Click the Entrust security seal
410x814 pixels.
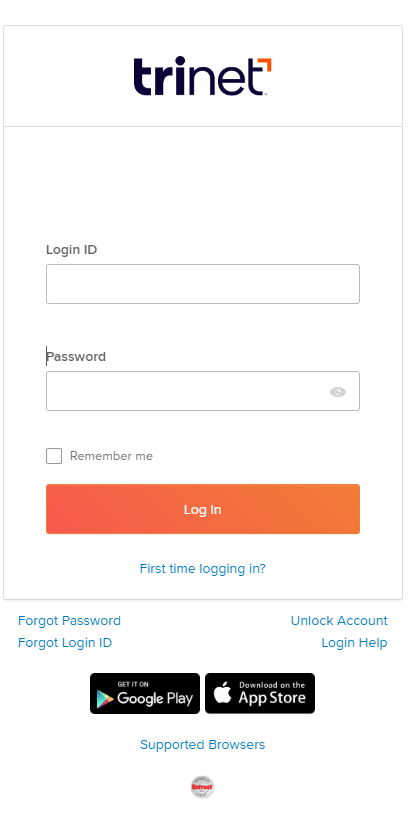pos(202,787)
